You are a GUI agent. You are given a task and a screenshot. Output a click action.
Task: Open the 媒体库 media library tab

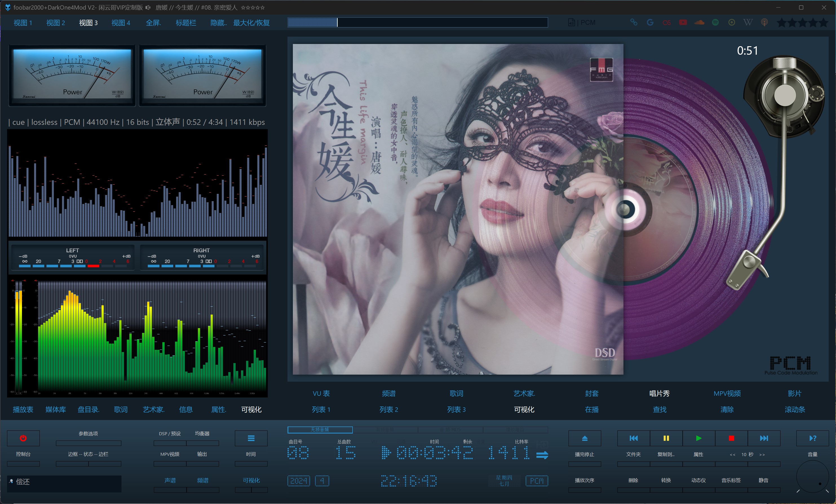coord(56,409)
